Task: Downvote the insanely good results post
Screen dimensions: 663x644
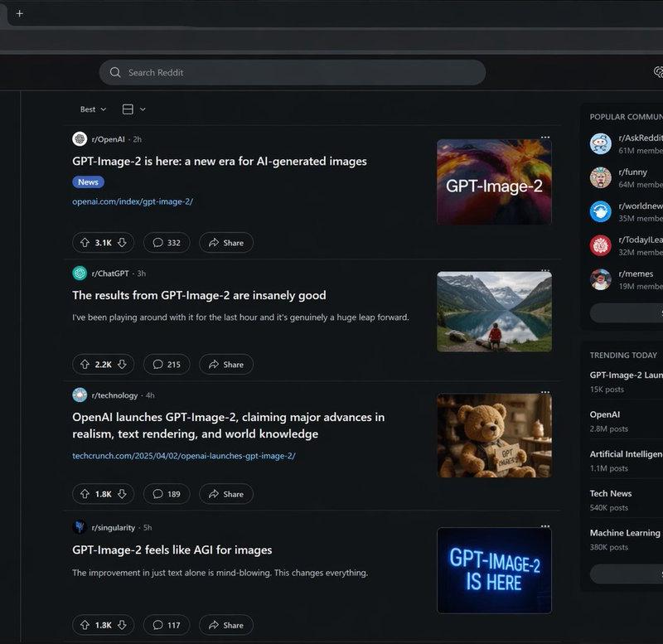Action: (122, 365)
